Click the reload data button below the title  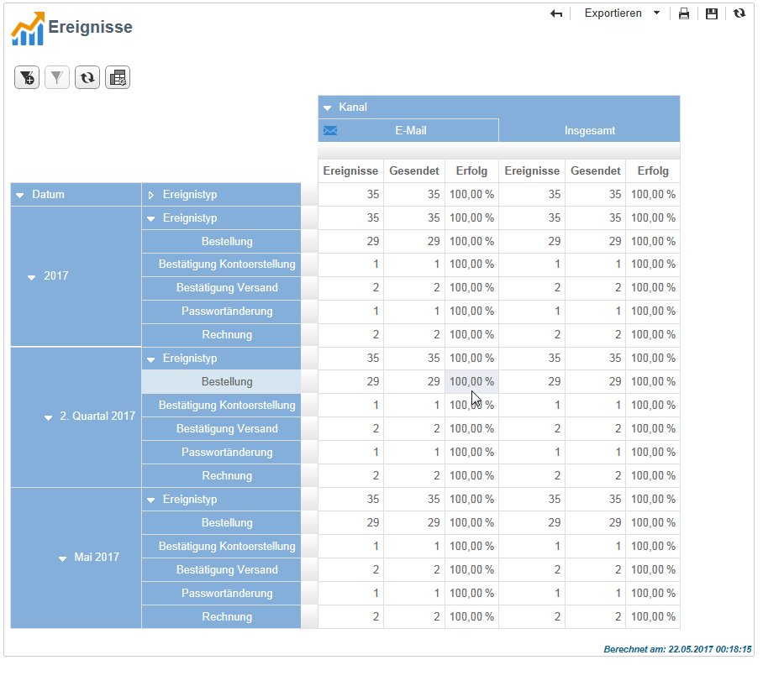point(87,77)
